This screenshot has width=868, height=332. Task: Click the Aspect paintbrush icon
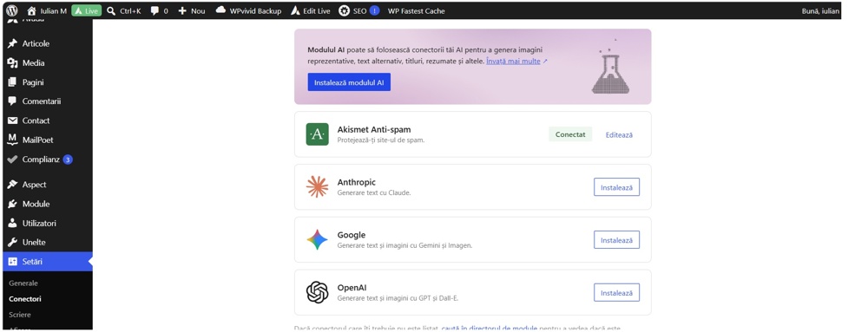[13, 185]
